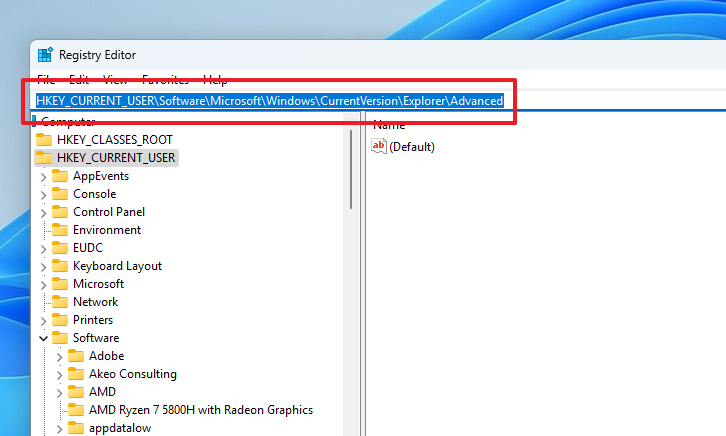Click the HKEY_CLASSES_ROOT folder icon
Image resolution: width=726 pixels, height=436 pixels.
[x=44, y=139]
